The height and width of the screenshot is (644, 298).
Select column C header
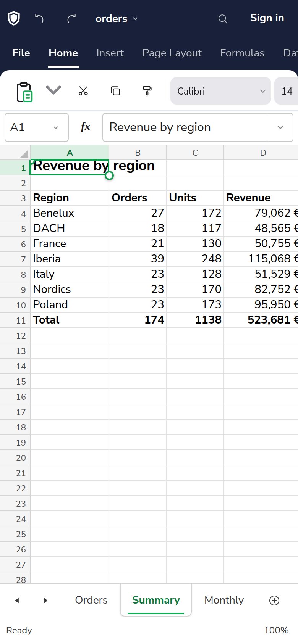195,153
